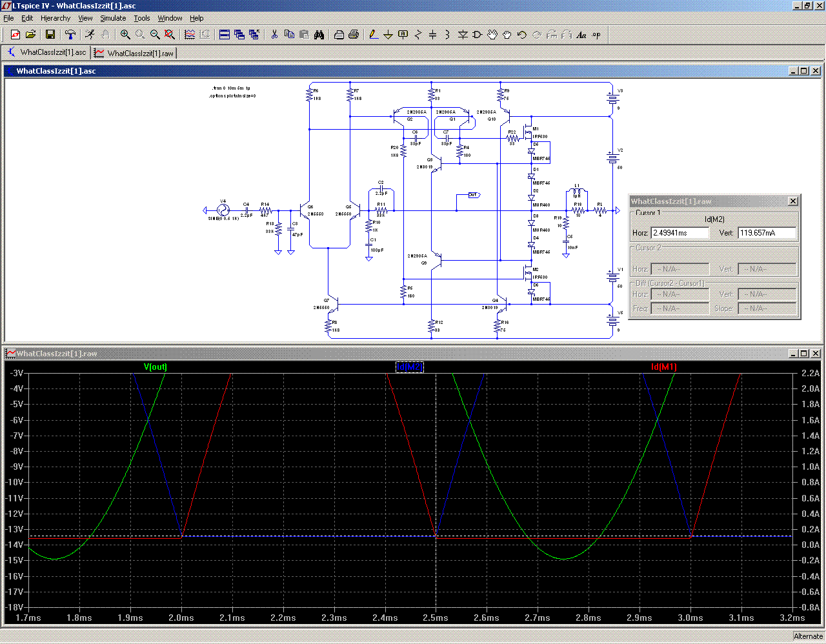Click the Undo arrow icon
The height and width of the screenshot is (644, 826).
click(521, 35)
